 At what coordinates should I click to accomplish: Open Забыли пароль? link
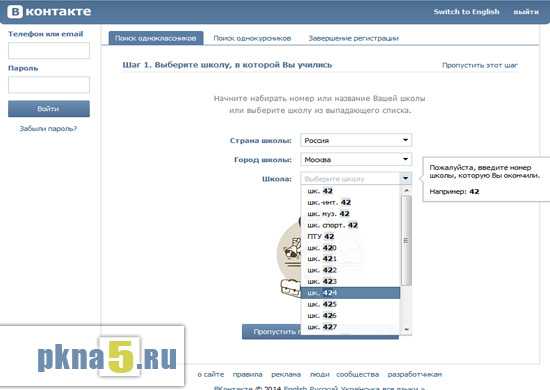point(48,129)
